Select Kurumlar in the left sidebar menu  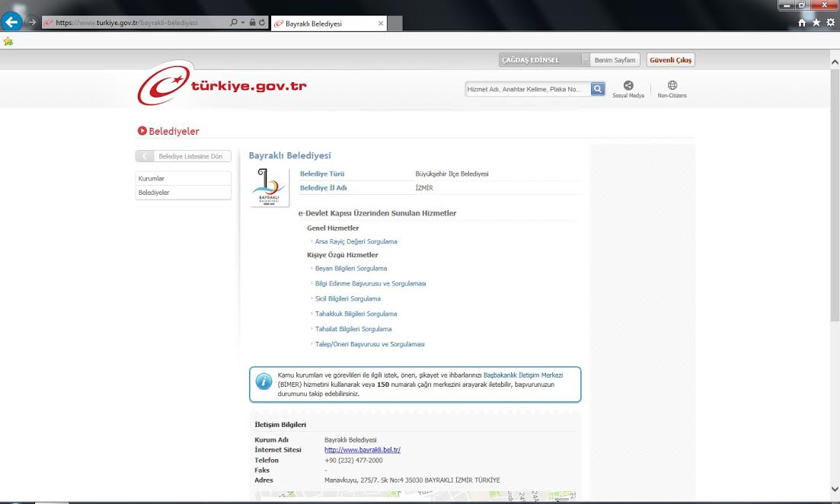tap(183, 178)
